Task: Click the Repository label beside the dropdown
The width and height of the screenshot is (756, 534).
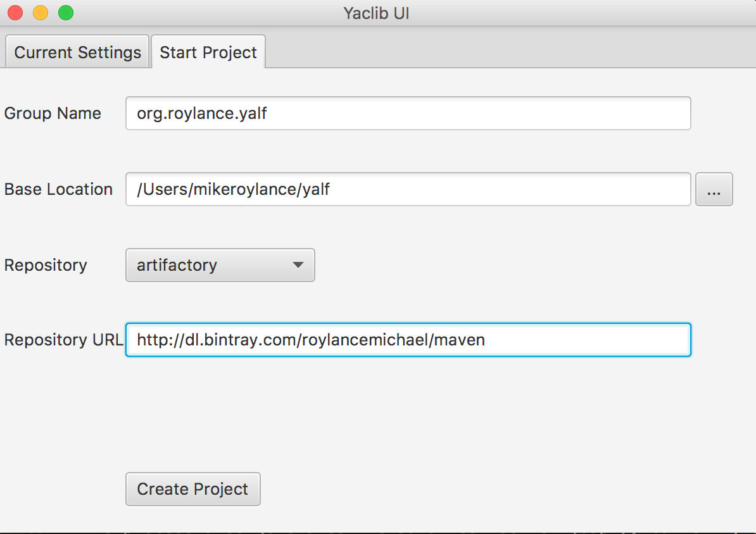Action: (x=46, y=265)
